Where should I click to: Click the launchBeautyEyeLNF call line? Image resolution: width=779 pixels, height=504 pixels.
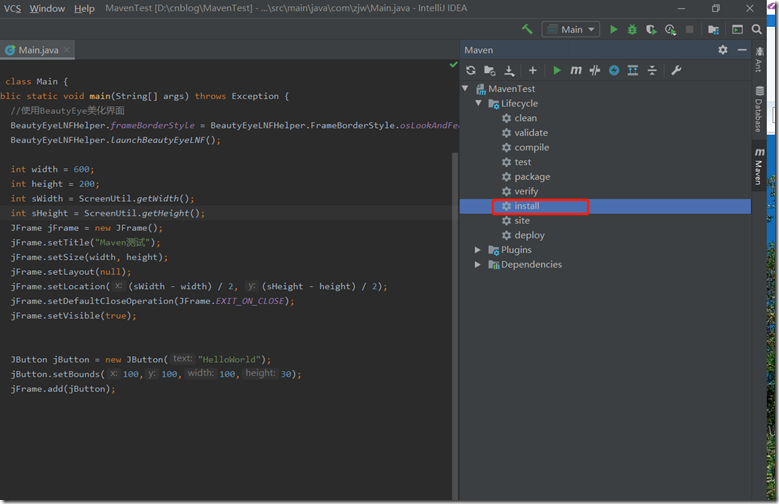[x=115, y=140]
